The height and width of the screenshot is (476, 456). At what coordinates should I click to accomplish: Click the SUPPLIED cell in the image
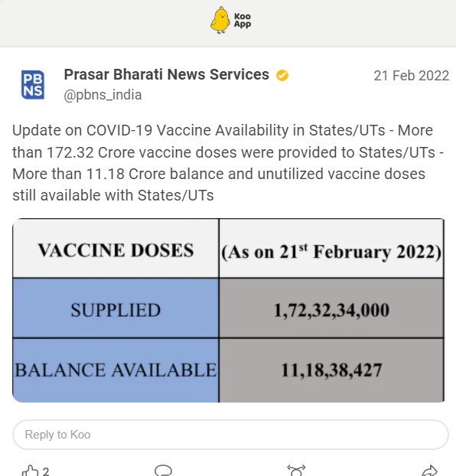pos(116,308)
